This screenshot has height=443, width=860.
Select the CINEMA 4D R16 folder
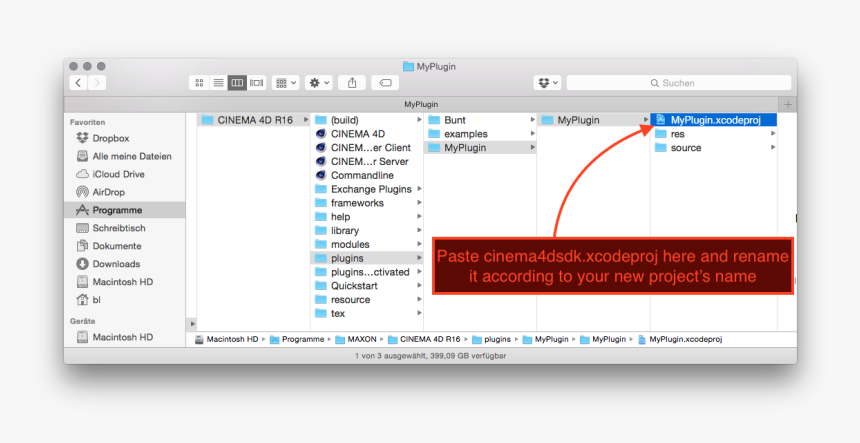coord(253,120)
